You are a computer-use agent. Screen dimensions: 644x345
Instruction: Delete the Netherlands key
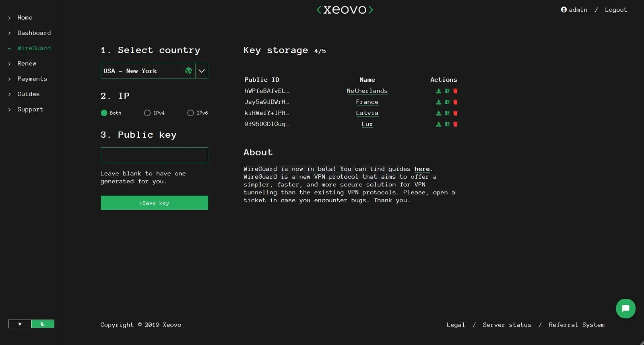point(455,91)
